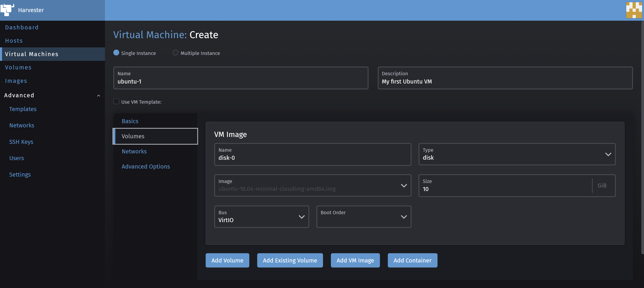Image resolution: width=644 pixels, height=288 pixels.
Task: Click the Hosts sidebar icon
Action: (x=14, y=40)
